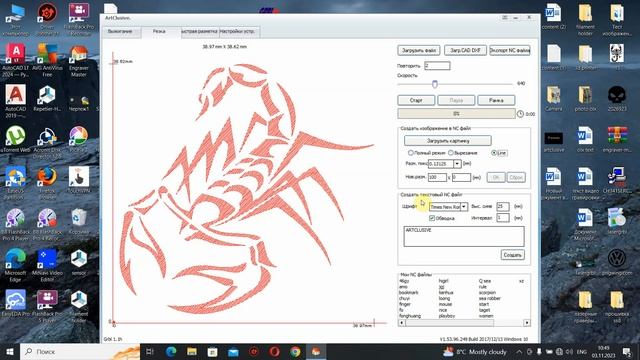640x360 pixels.
Task: Open File Explorer from the taskbar
Action: point(192,351)
